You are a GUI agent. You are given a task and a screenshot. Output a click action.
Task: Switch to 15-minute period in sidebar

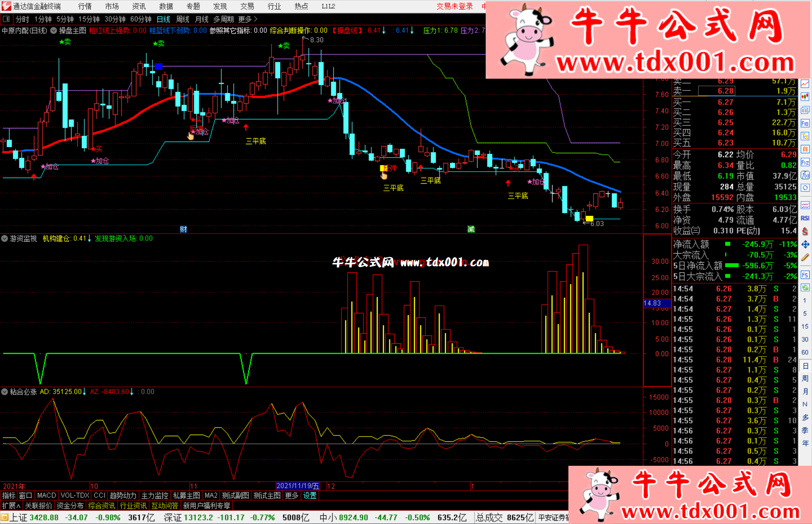(804, 326)
